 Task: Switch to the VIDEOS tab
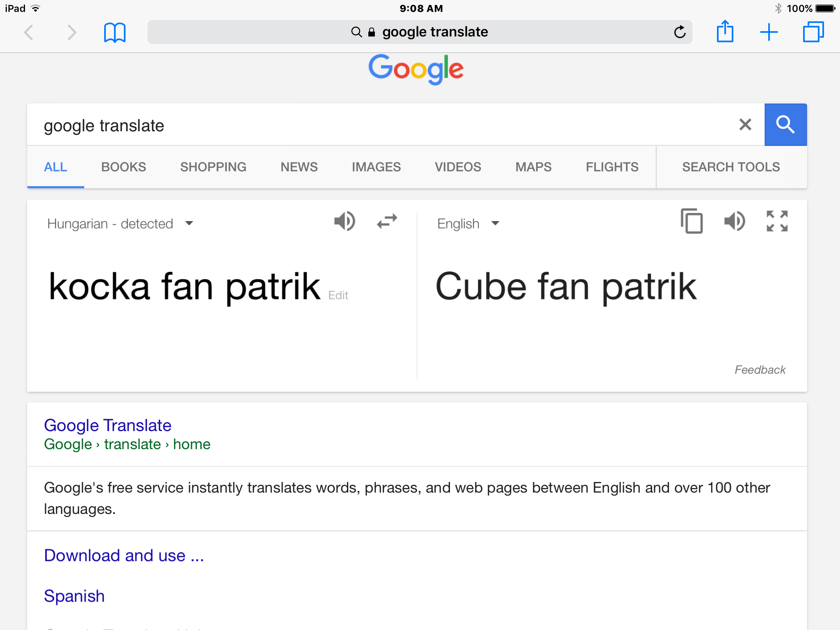click(x=458, y=167)
